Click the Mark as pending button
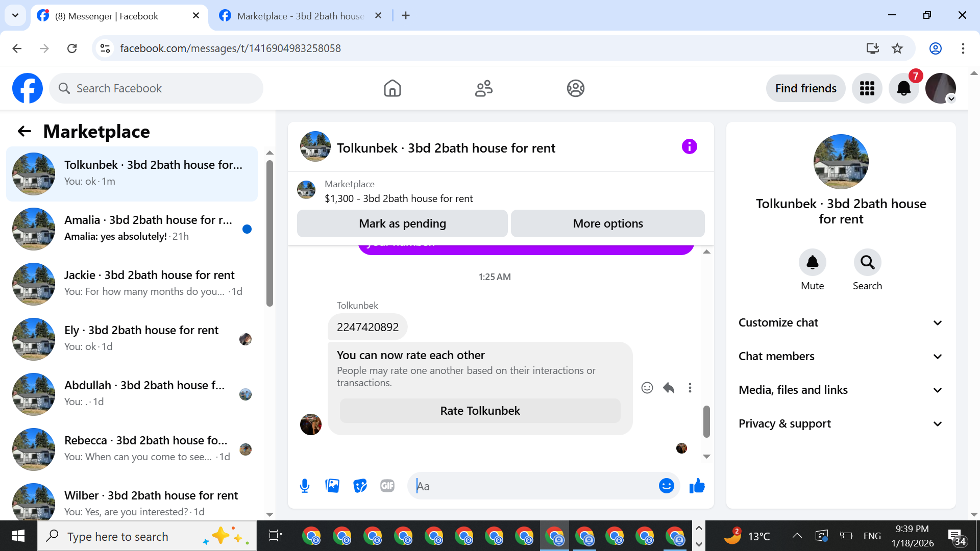 [402, 223]
